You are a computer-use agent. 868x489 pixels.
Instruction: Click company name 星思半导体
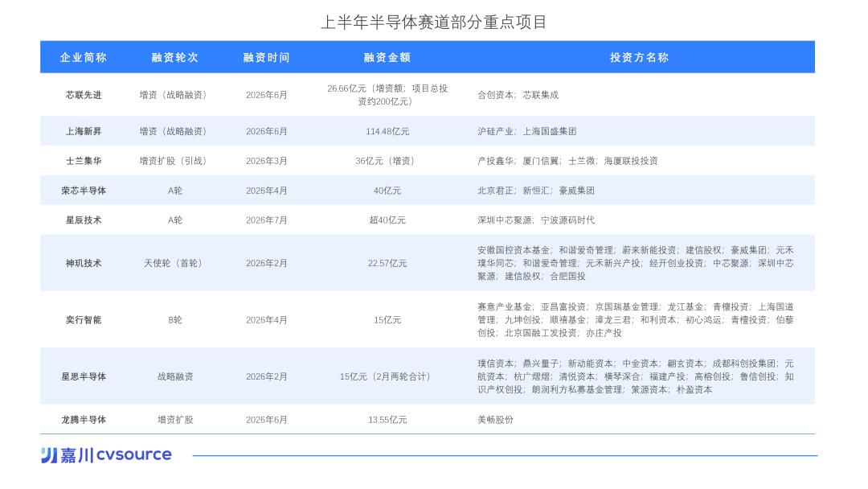(x=84, y=376)
